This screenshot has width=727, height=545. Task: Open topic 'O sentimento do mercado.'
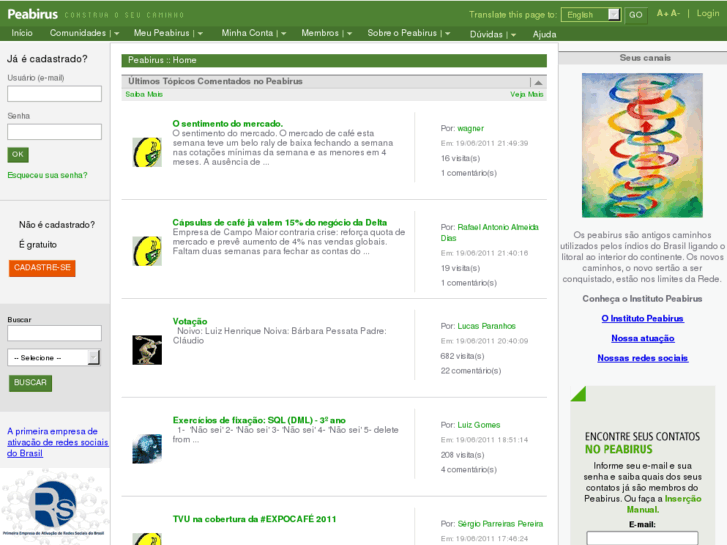pos(228,123)
